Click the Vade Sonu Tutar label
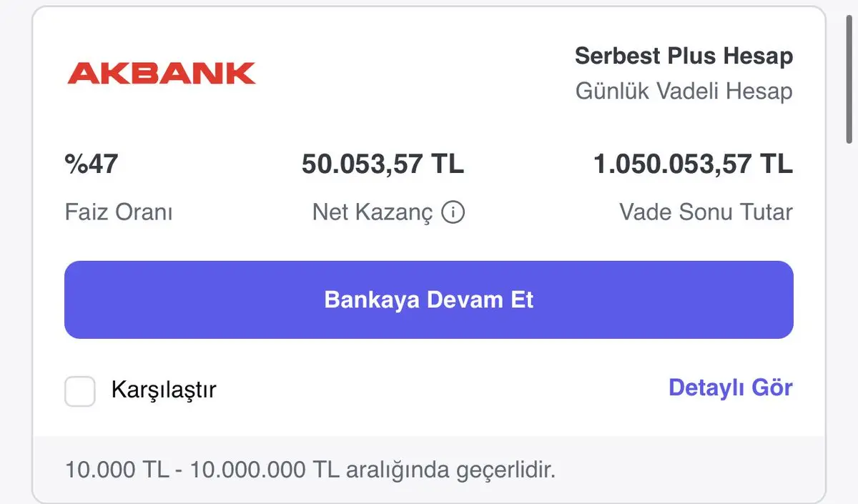The width and height of the screenshot is (858, 504). point(706,212)
